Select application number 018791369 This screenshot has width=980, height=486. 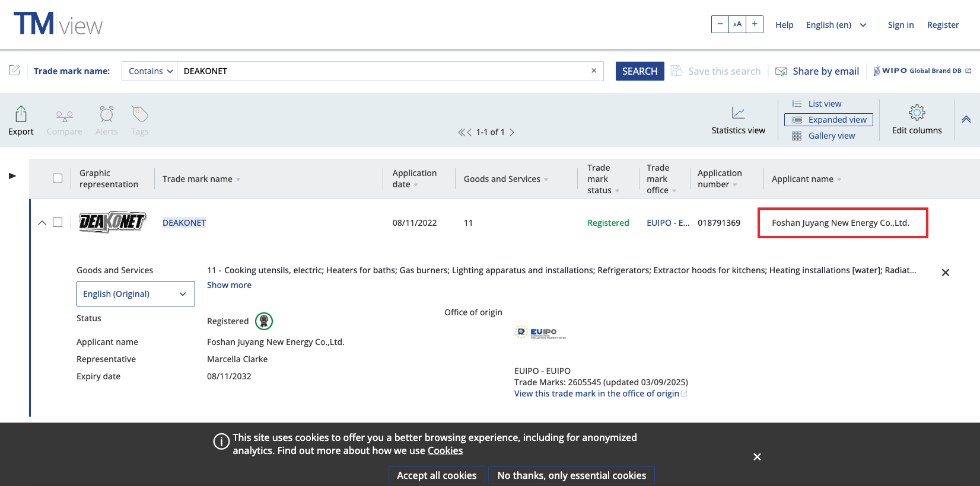pos(719,223)
